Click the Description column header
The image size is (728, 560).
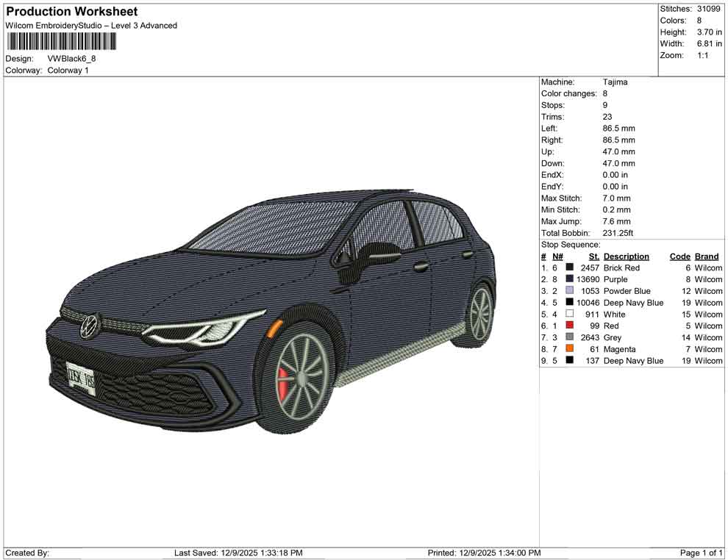(626, 256)
